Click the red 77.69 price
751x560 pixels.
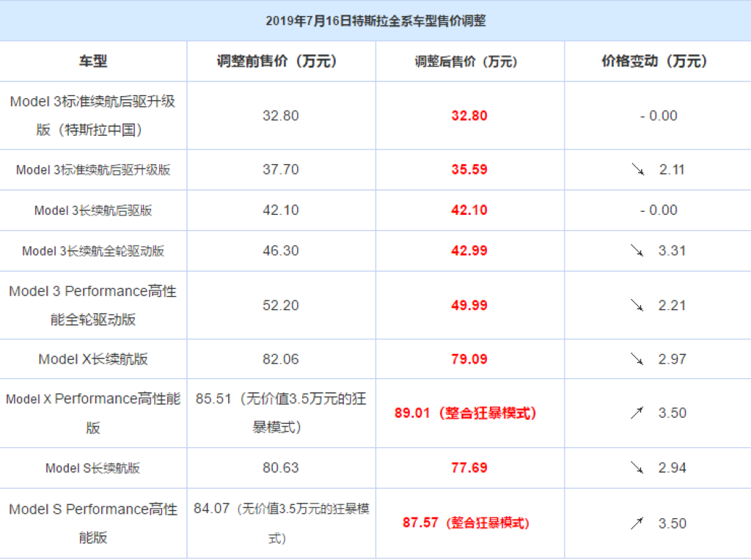469,468
